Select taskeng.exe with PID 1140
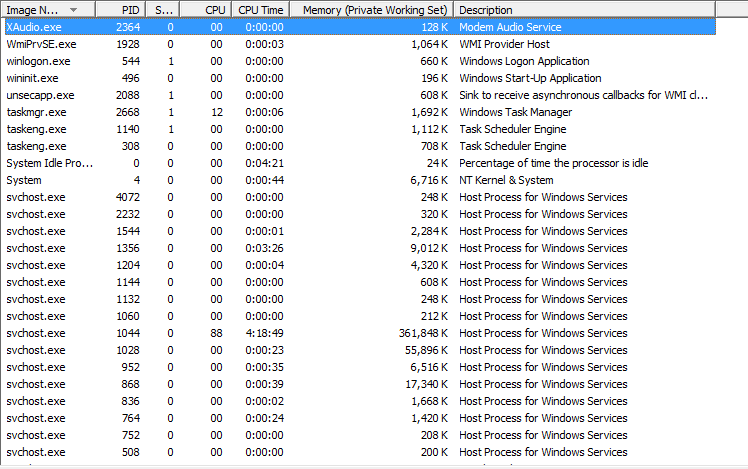Viewport: 748px width, 469px height. click(x=36, y=129)
